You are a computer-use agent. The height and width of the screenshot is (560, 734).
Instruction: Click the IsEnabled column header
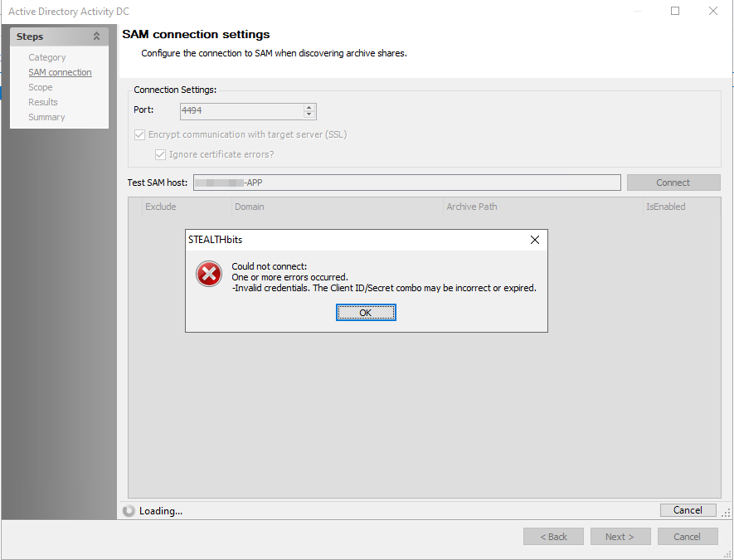[x=682, y=207]
